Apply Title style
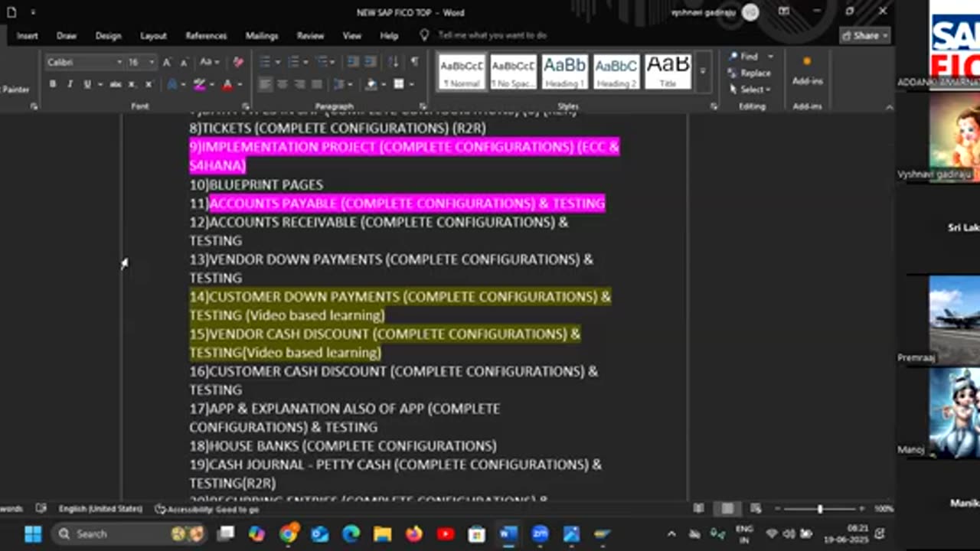This screenshot has height=551, width=980. (668, 71)
